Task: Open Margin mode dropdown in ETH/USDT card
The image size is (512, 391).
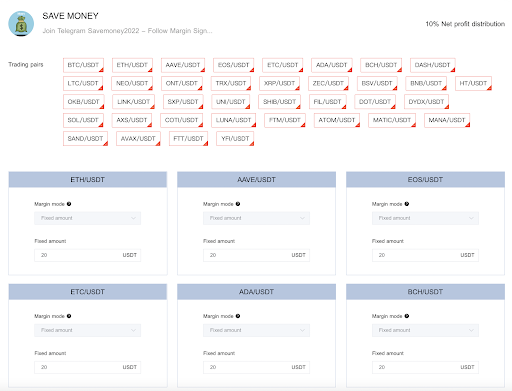Action: click(87, 218)
